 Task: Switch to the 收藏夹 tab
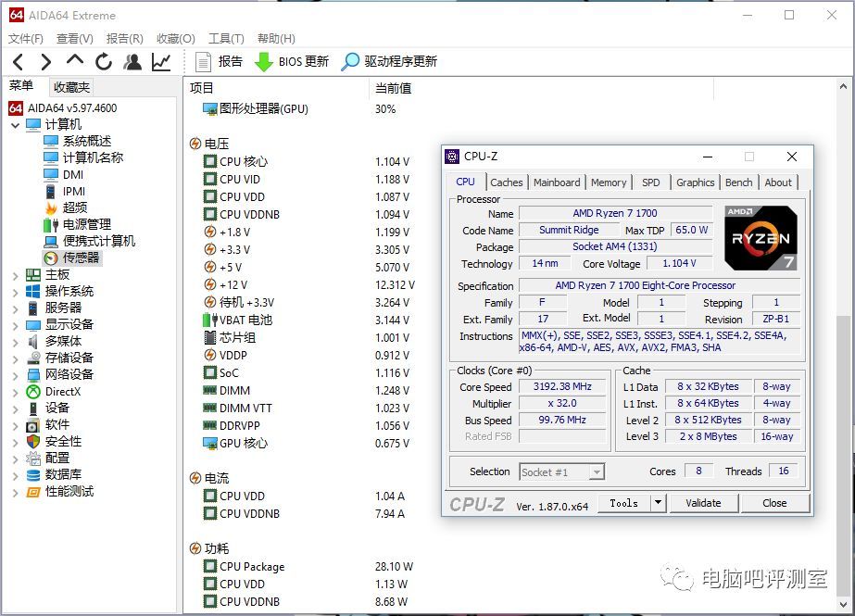click(x=71, y=87)
